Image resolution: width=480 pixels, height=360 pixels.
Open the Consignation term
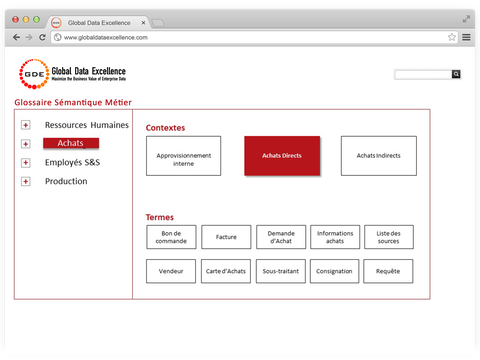334,271
